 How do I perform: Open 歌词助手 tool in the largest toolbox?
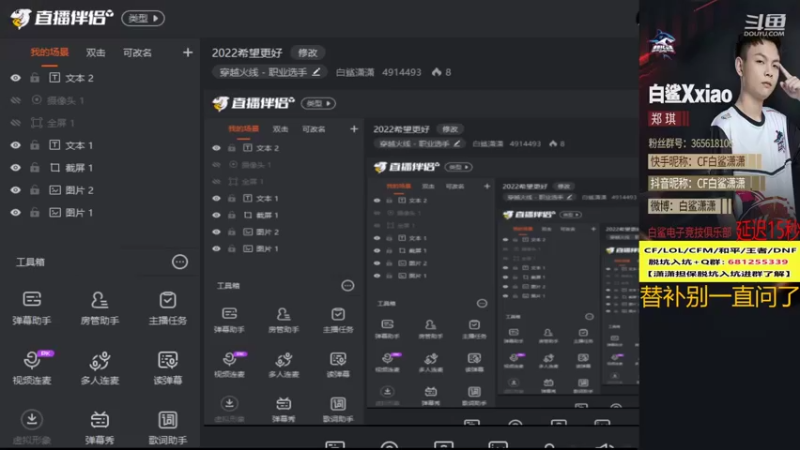coord(167,428)
